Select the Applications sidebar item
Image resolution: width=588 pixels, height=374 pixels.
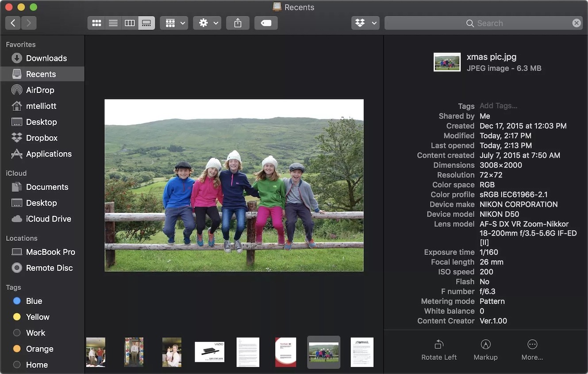coord(49,154)
